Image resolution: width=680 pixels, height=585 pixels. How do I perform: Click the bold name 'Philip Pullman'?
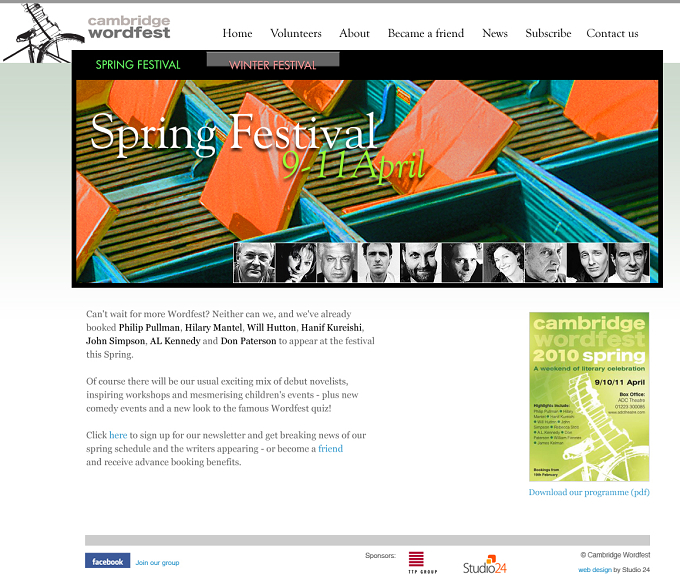click(149, 328)
